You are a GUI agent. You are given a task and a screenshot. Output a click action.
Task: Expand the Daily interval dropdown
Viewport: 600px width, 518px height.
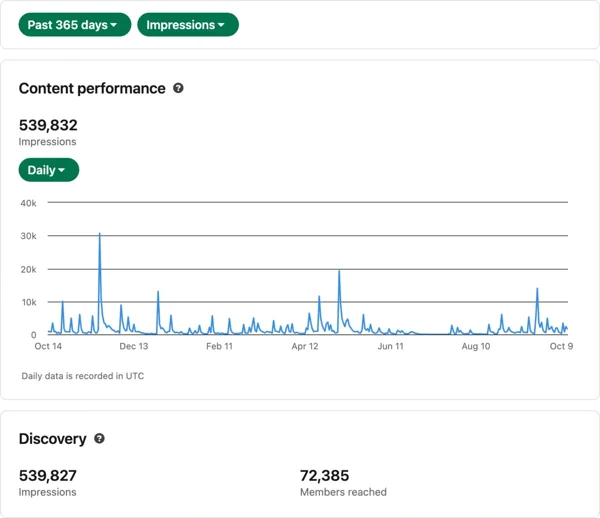48,170
